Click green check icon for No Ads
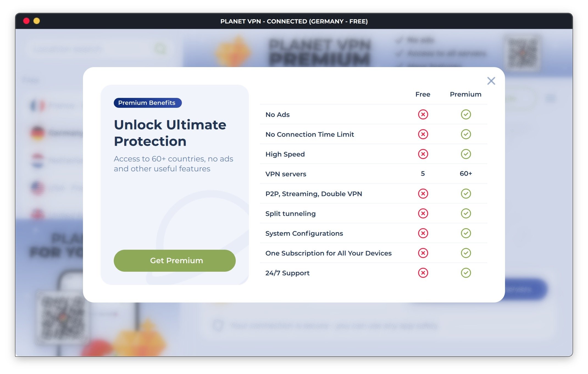588x374 pixels. click(466, 114)
